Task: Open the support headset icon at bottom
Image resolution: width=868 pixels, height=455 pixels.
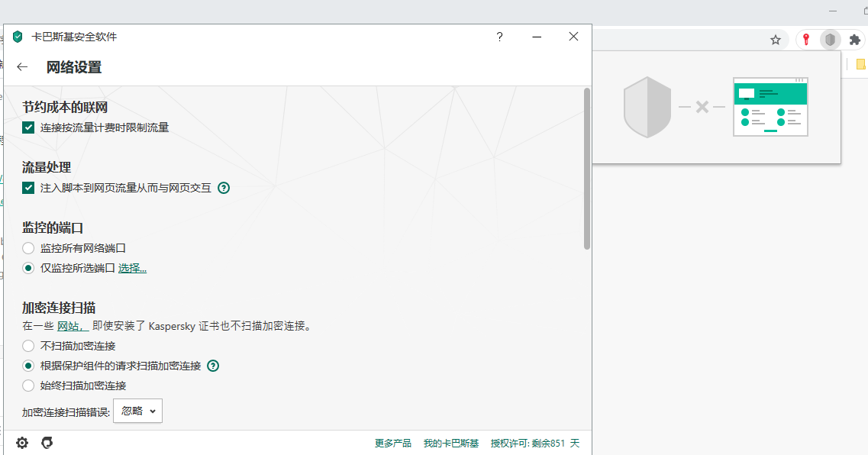Action: point(47,443)
